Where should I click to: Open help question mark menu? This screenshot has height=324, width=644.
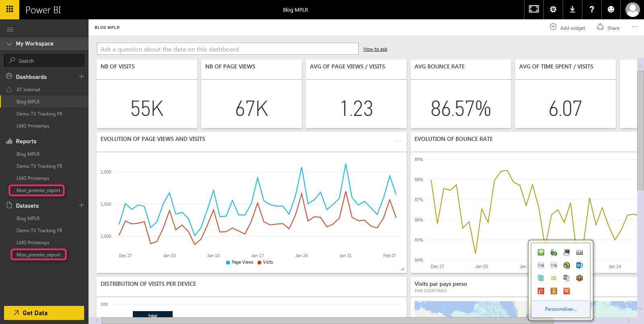[x=592, y=9]
